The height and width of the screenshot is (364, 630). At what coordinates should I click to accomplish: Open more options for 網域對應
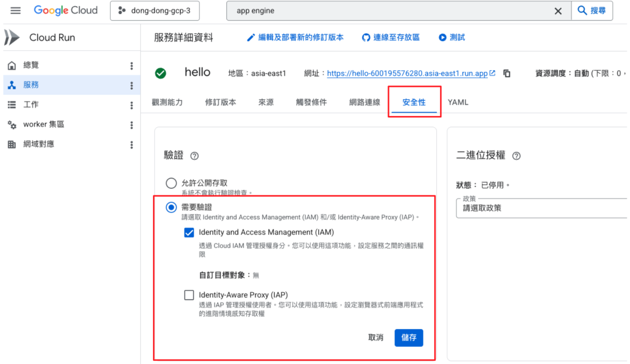(x=132, y=144)
